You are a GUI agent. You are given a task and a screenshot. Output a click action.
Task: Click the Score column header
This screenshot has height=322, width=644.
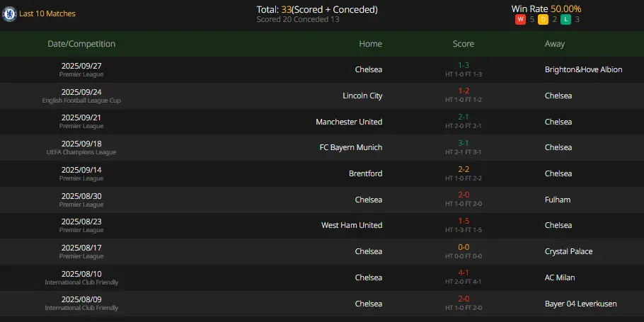coord(464,44)
